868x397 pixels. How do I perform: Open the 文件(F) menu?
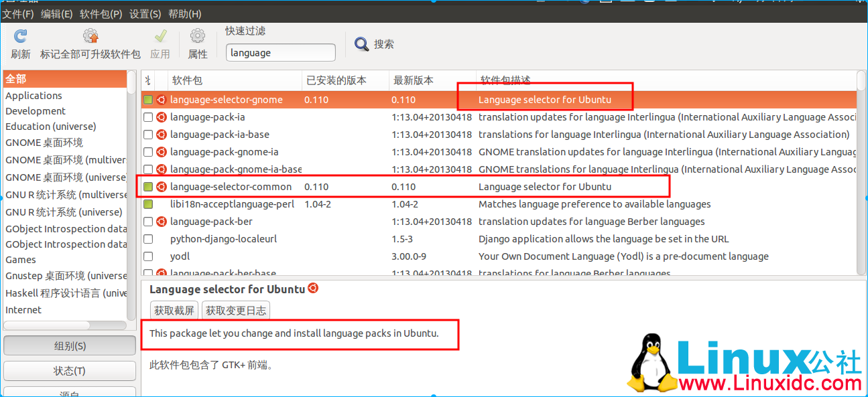click(x=18, y=14)
